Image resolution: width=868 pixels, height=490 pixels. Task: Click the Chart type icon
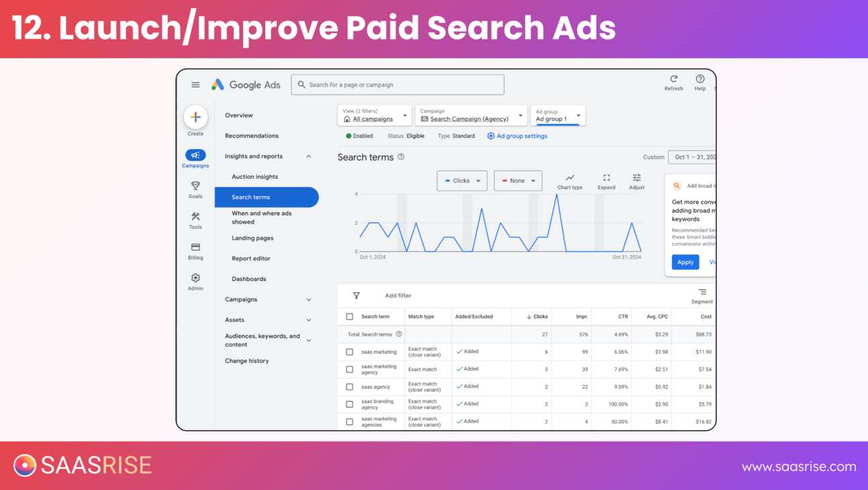[570, 178]
